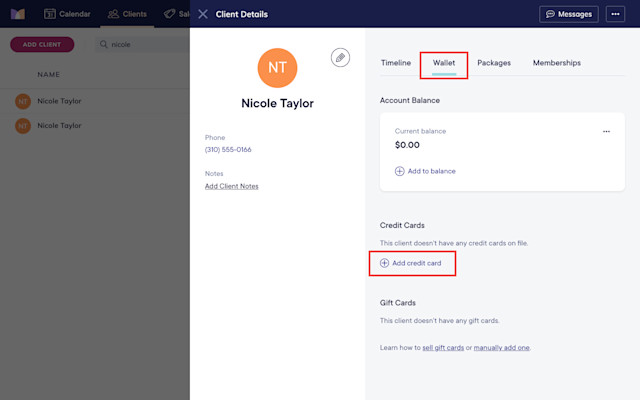Click the plus icon beside Add credit card

coord(384,263)
